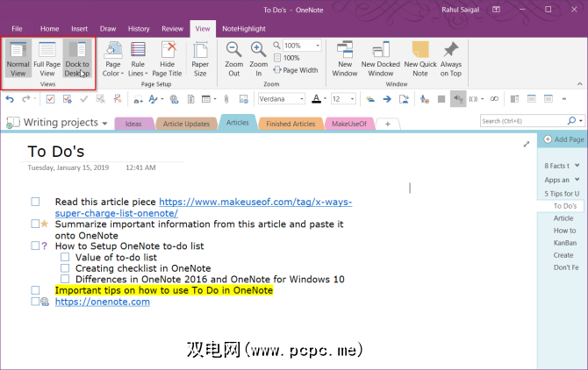Switch to Normal View
588x370 pixels.
click(x=18, y=59)
